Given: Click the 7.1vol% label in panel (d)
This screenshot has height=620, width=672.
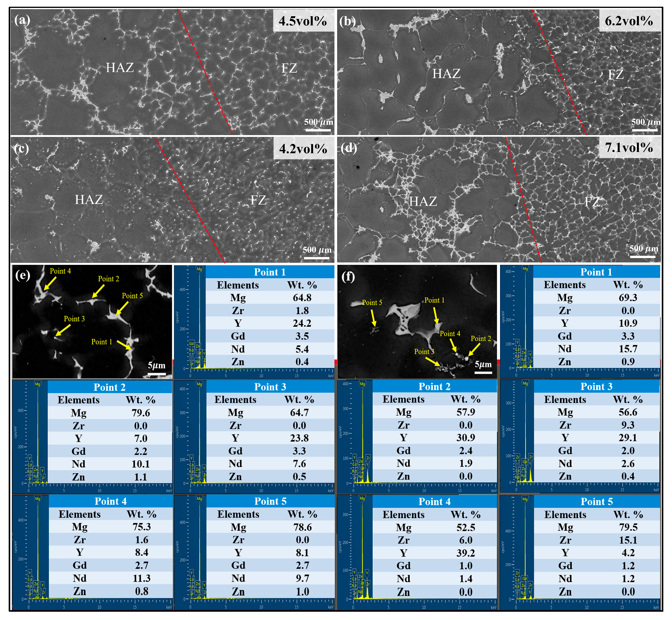Looking at the screenshot, I should click(629, 148).
